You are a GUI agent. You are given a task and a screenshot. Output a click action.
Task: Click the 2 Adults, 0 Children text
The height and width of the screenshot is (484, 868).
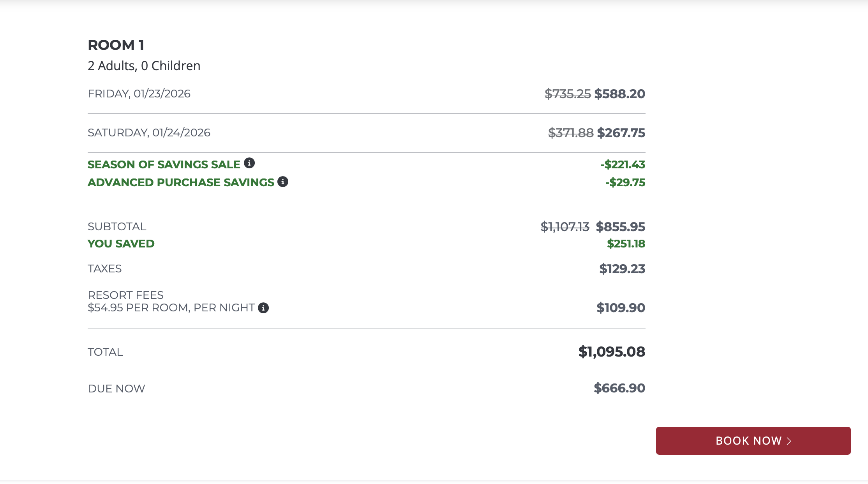(144, 66)
